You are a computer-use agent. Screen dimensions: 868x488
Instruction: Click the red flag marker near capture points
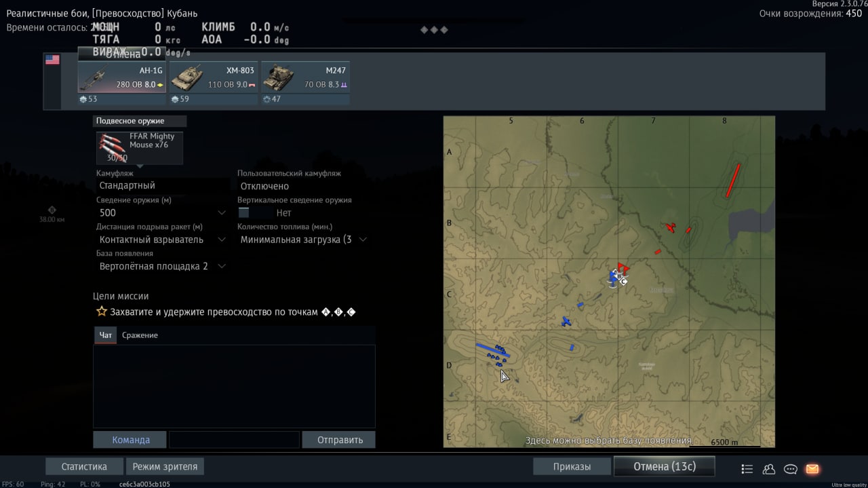[623, 269]
